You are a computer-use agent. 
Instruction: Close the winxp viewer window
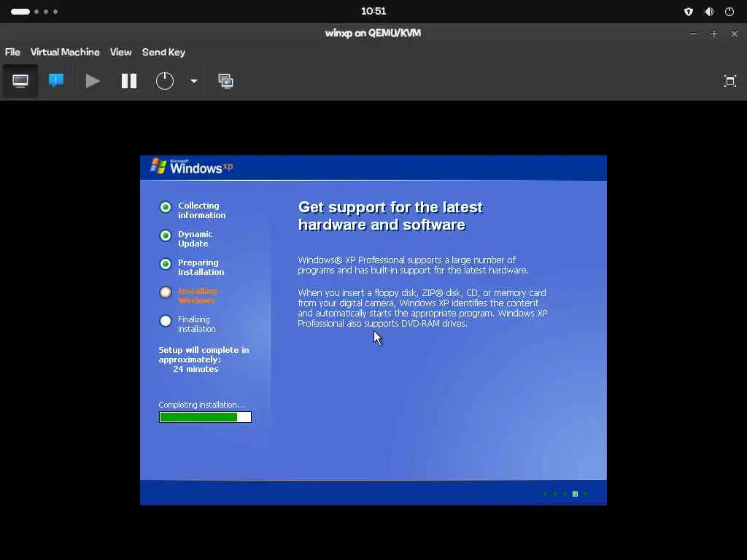[x=734, y=34]
